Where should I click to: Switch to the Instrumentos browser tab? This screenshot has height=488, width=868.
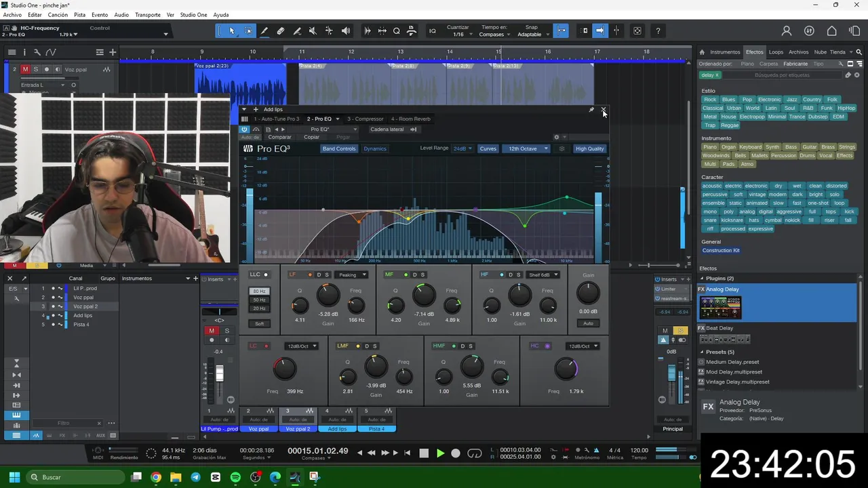[x=725, y=52]
